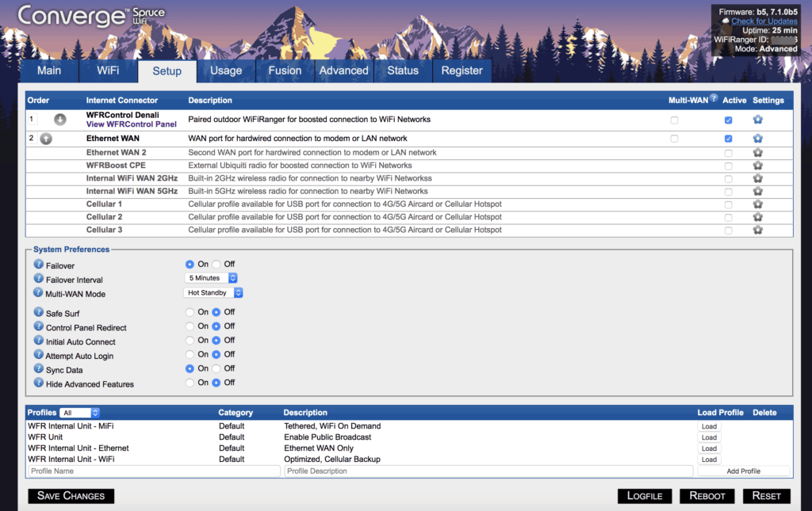Viewport: 812px width, 511px height.
Task: Switch to the Fusion tab
Action: [285, 71]
